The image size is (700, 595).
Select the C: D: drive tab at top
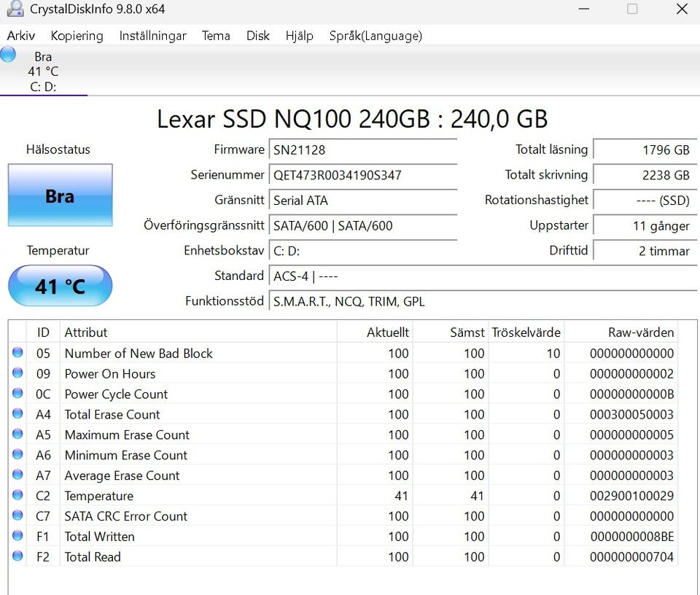(43, 71)
